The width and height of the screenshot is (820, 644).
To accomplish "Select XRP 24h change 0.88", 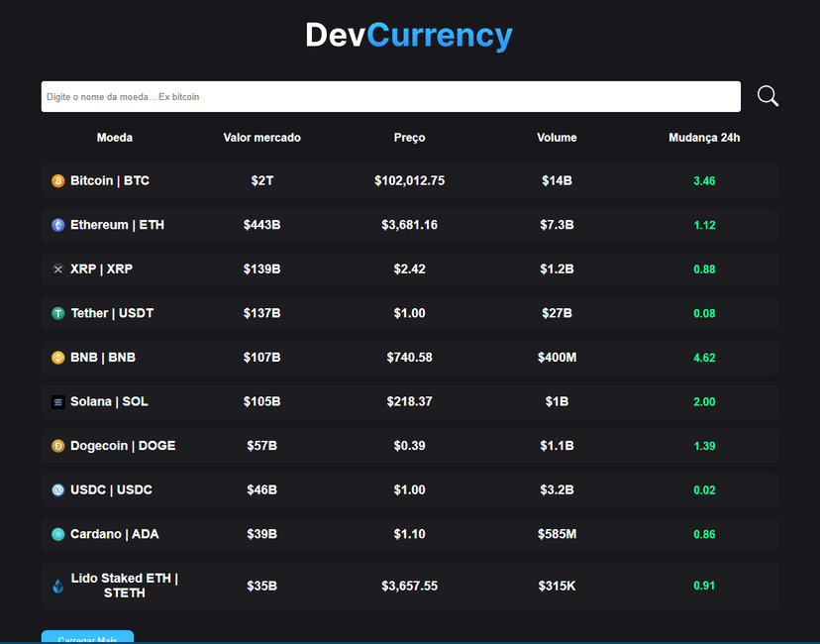I will click(704, 269).
